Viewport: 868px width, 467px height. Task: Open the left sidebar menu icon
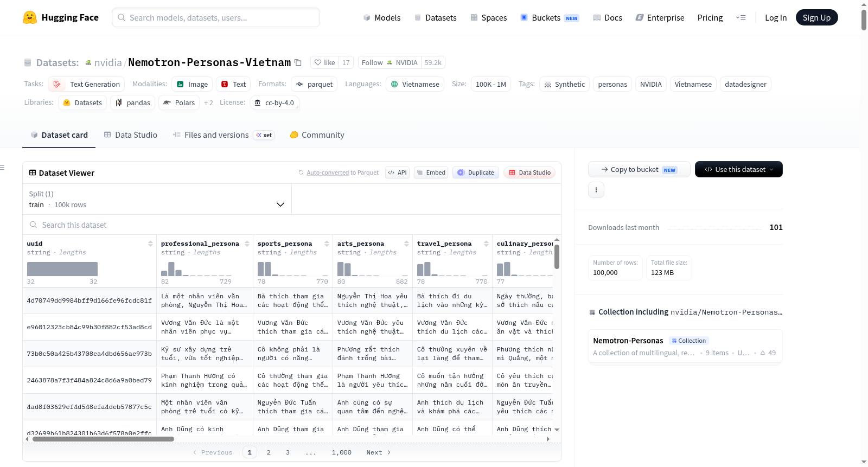coord(2,168)
